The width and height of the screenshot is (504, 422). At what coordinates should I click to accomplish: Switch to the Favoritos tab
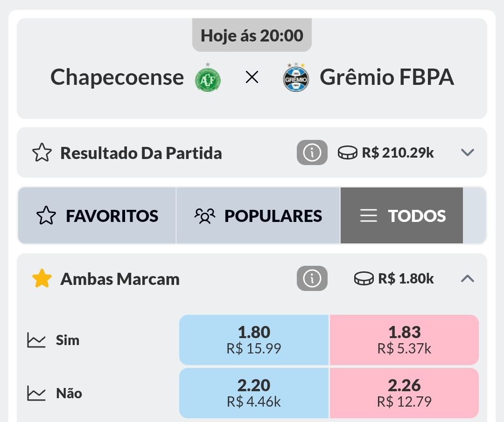click(x=97, y=216)
